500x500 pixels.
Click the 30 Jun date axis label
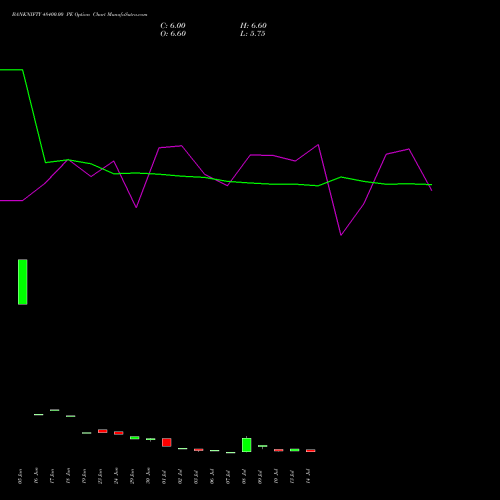click(148, 476)
